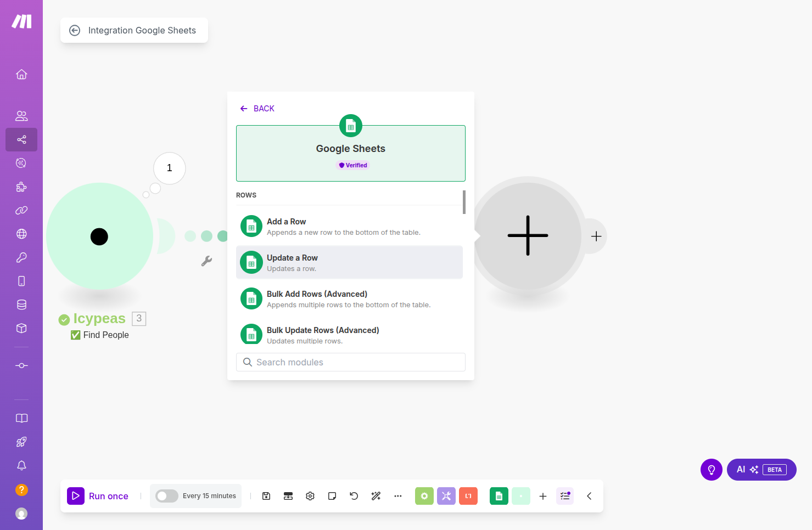
Task: Add a favorite app with plus
Action: (543, 496)
